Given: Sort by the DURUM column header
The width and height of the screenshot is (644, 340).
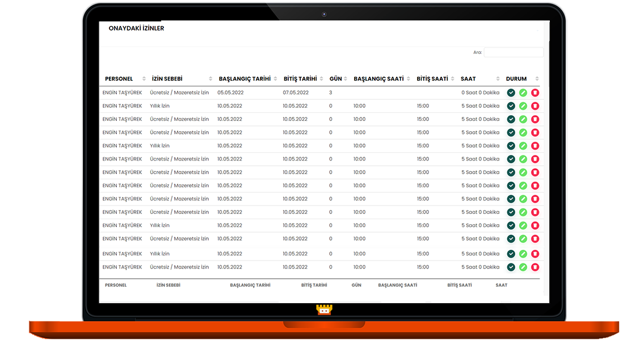Looking at the screenshot, I should click(521, 79).
